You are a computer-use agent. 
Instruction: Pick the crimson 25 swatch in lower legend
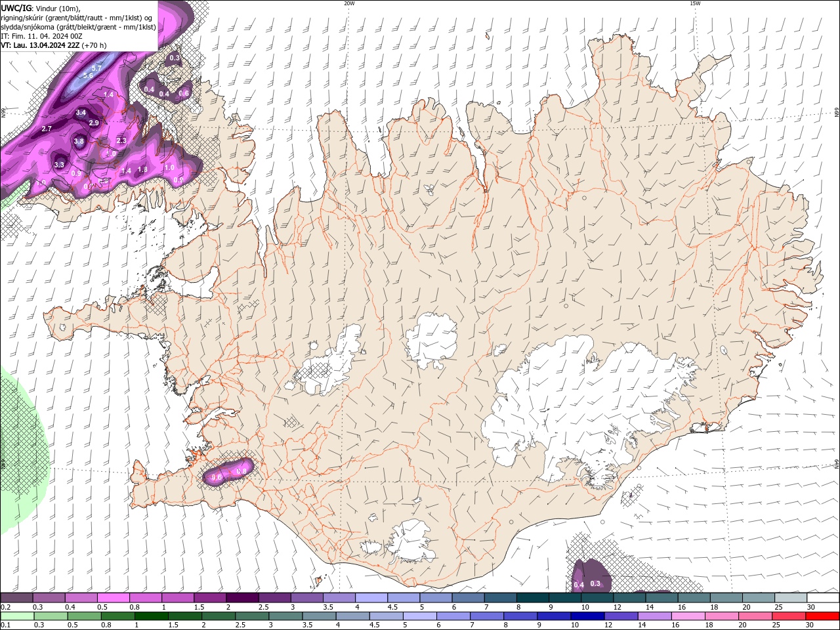tap(789, 616)
